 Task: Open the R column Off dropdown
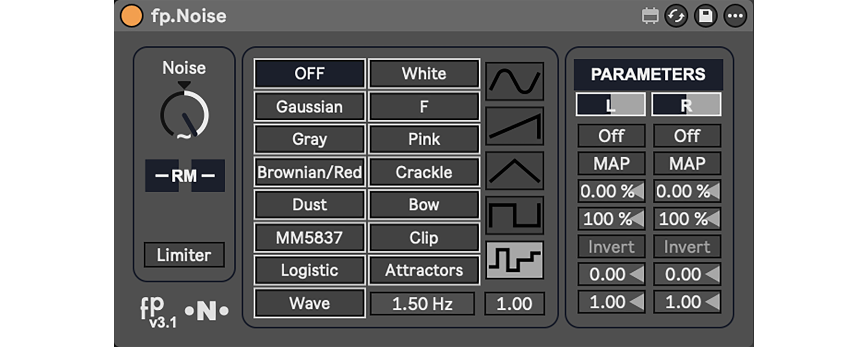[687, 136]
